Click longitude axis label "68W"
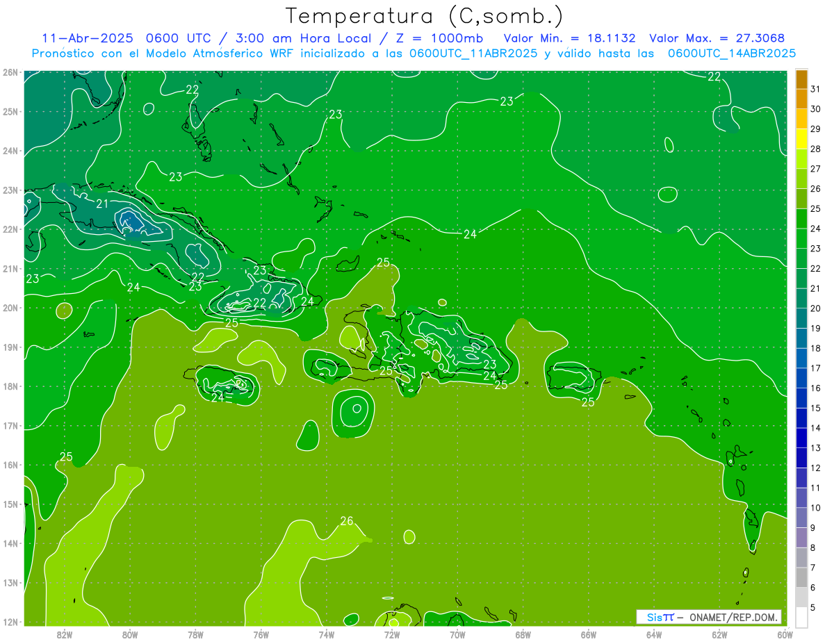Screen dimensions: 834x644 523,634
